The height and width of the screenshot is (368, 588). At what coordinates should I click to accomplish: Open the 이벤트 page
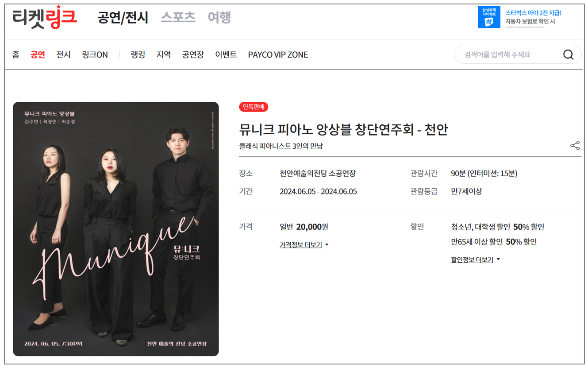(x=226, y=54)
